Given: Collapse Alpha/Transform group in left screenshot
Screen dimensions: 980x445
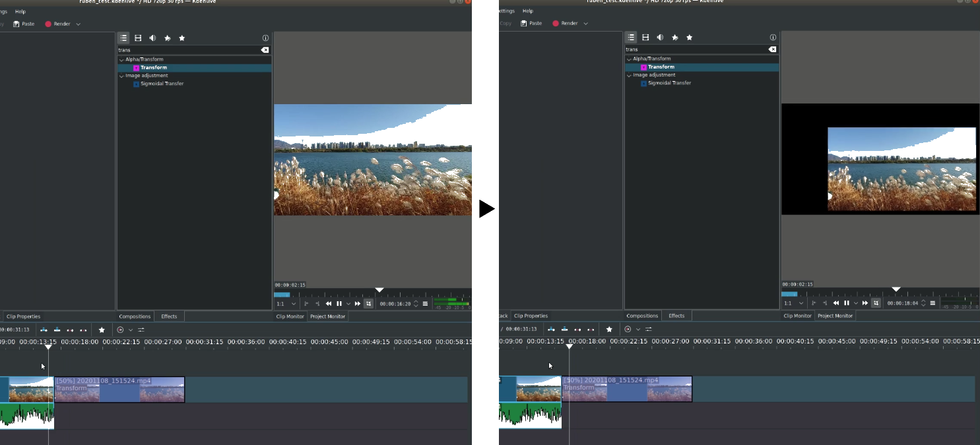Looking at the screenshot, I should point(121,59).
